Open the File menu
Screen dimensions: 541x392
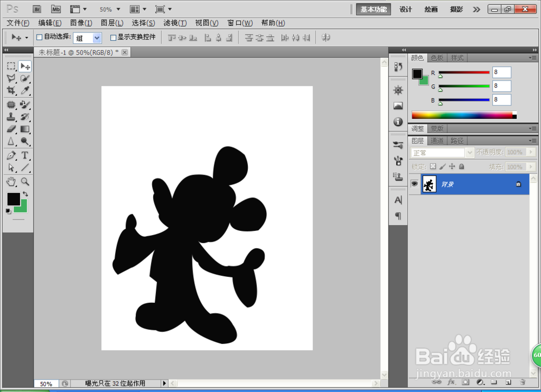[18, 23]
